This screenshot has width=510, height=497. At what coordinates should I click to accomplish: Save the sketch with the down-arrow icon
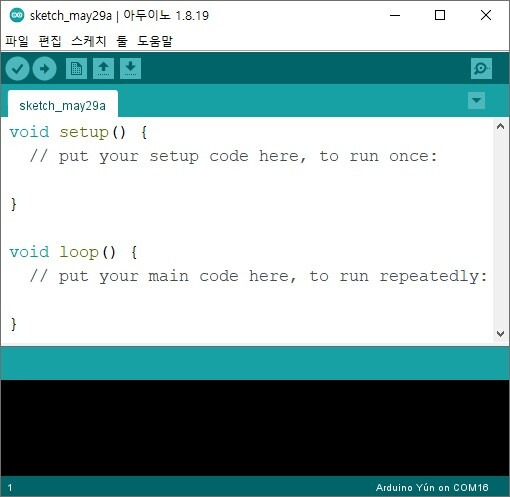(130, 69)
